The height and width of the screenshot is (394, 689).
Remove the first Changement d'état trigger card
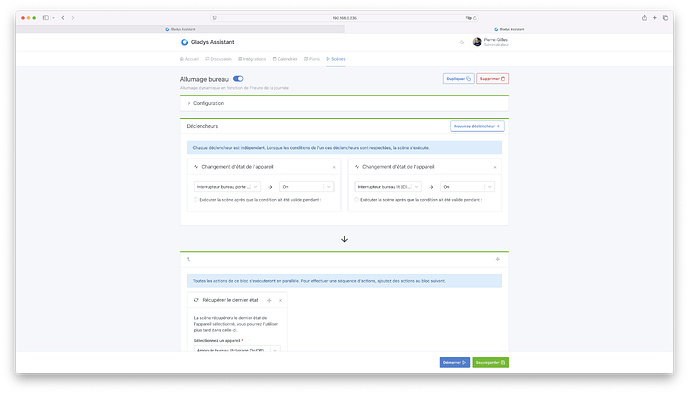pyautogui.click(x=334, y=167)
